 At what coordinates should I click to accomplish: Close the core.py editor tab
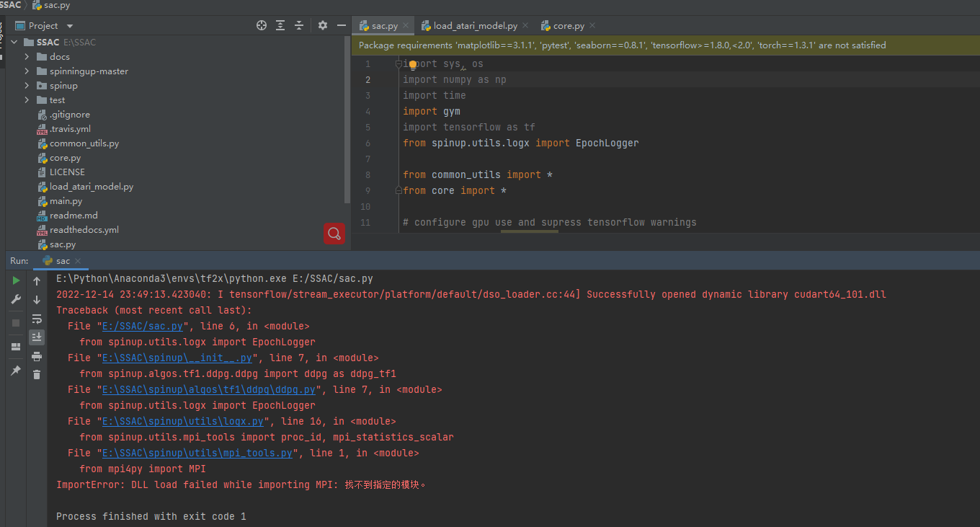[592, 26]
